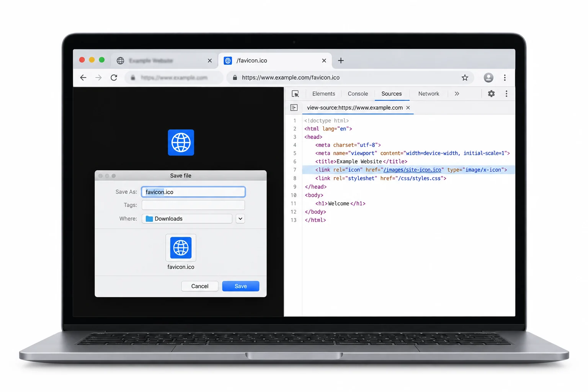The image size is (588, 392).
Task: Click line number 8 in the gutter
Action: tap(295, 178)
